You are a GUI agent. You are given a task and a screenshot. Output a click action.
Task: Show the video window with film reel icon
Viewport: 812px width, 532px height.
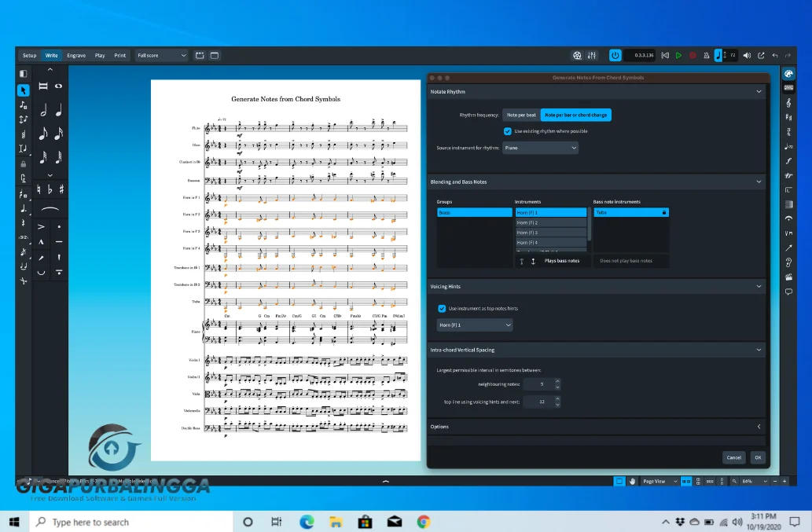pyautogui.click(x=577, y=56)
